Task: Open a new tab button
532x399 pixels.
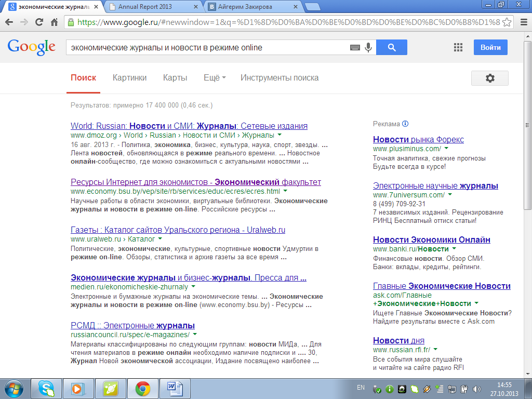Action: (x=312, y=7)
